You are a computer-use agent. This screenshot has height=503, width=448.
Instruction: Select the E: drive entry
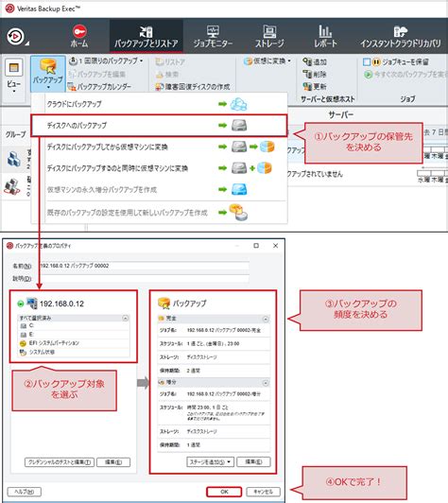pos(74,335)
